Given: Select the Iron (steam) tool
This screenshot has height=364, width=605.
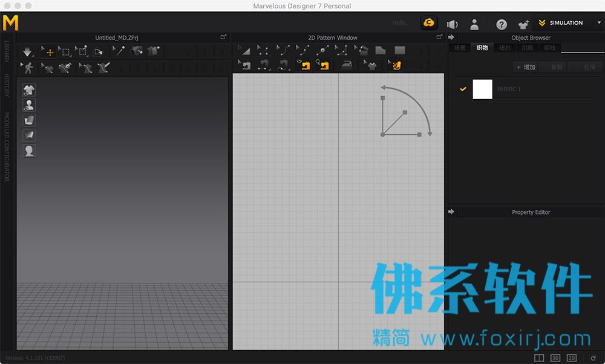Looking at the screenshot, I should click(346, 65).
